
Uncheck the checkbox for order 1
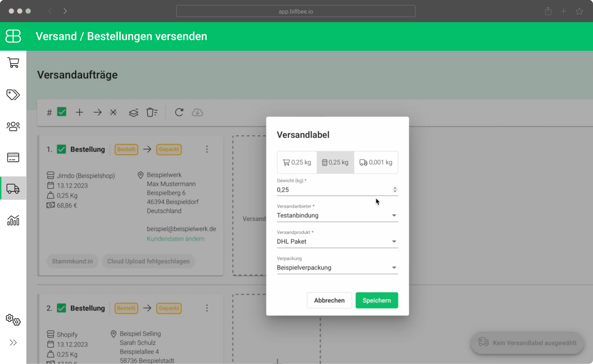[x=62, y=149]
